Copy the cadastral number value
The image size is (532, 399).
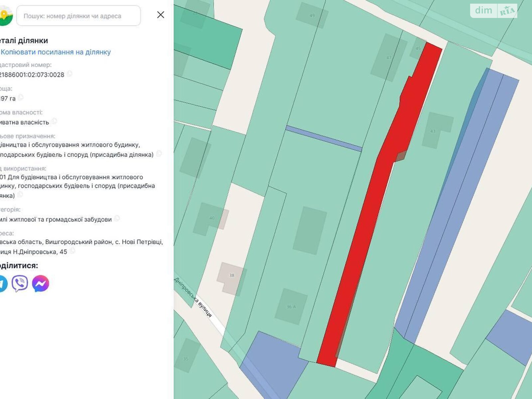point(69,74)
